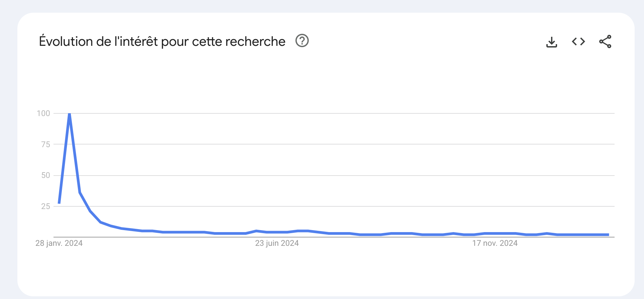644x299 pixels.
Task: Click the line bend halfway below the 25 gridline
Action: pyautogui.click(x=101, y=222)
